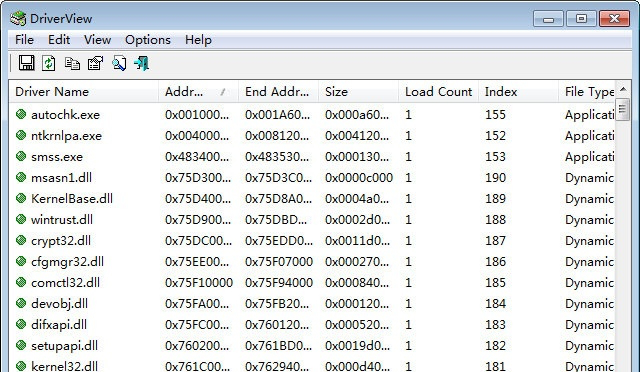Click the index value 188
The width and height of the screenshot is (640, 386).
tap(496, 220)
